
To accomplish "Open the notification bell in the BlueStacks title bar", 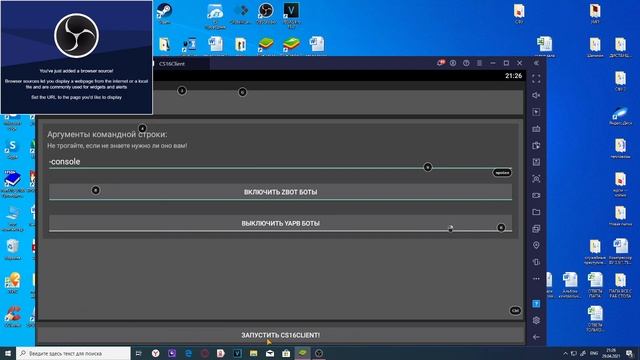I will (440, 63).
